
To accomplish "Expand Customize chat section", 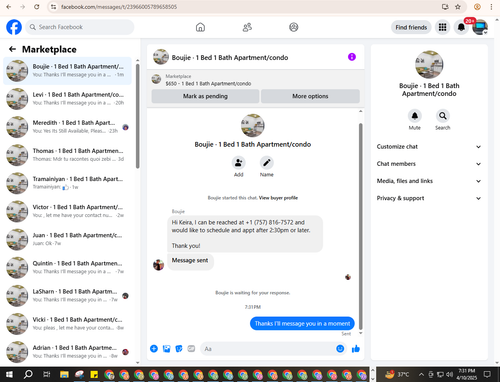I will pos(429,147).
